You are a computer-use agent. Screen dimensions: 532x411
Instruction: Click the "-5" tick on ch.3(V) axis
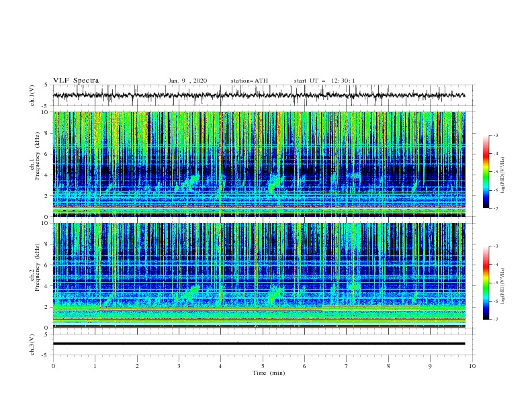[46, 355]
